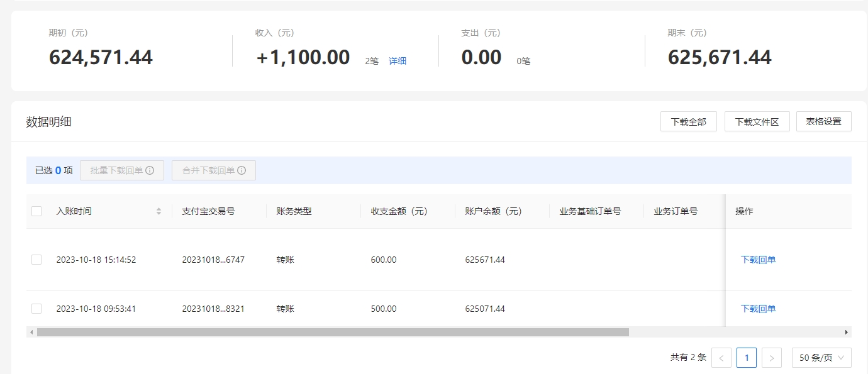This screenshot has height=374, width=868.
Task: Check the 15:14:52 transaction row checkbox
Action: (x=36, y=260)
